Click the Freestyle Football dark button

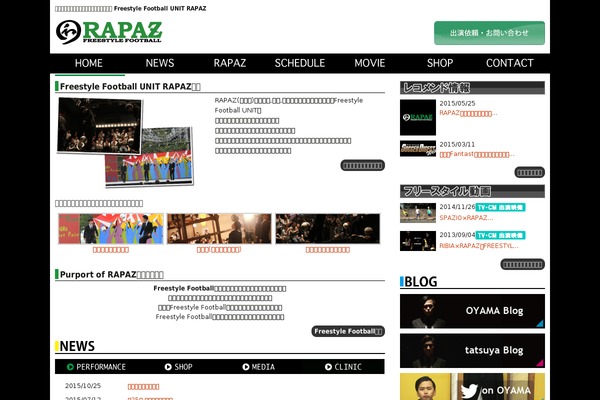pos(348,331)
